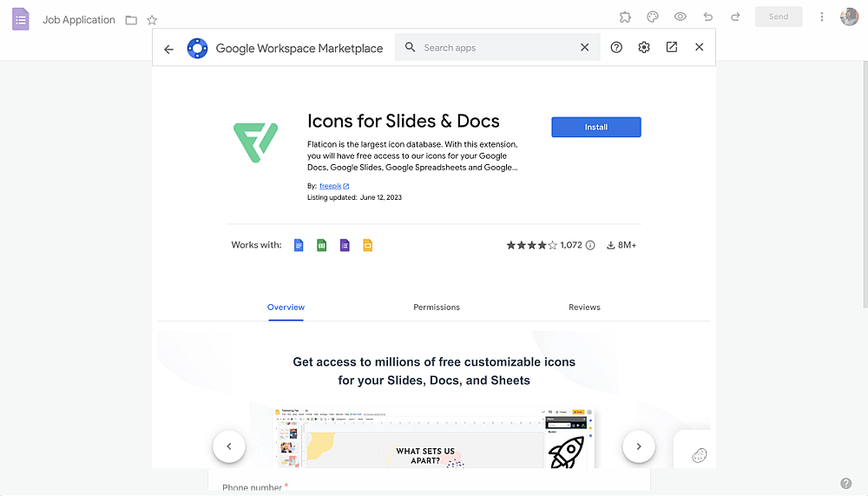Click the Flaticon app logo
Image resolution: width=868 pixels, height=496 pixels.
click(x=255, y=142)
